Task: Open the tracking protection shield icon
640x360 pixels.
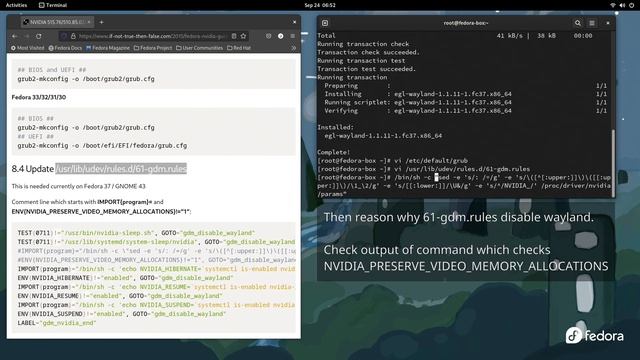Action: (64, 36)
